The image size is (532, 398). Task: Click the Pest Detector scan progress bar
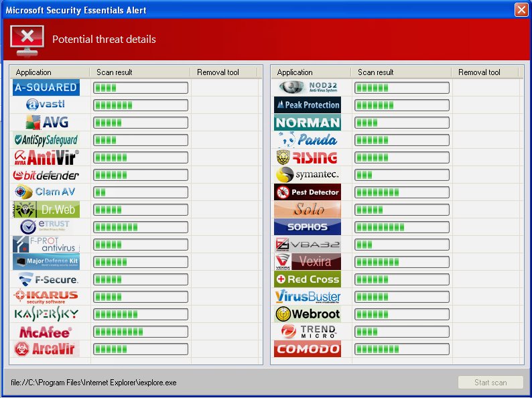tap(402, 192)
